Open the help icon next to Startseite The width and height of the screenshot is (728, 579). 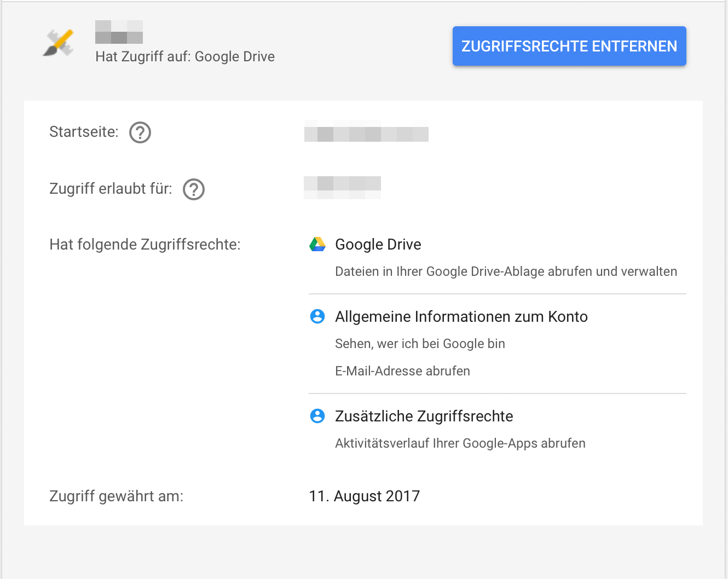140,132
